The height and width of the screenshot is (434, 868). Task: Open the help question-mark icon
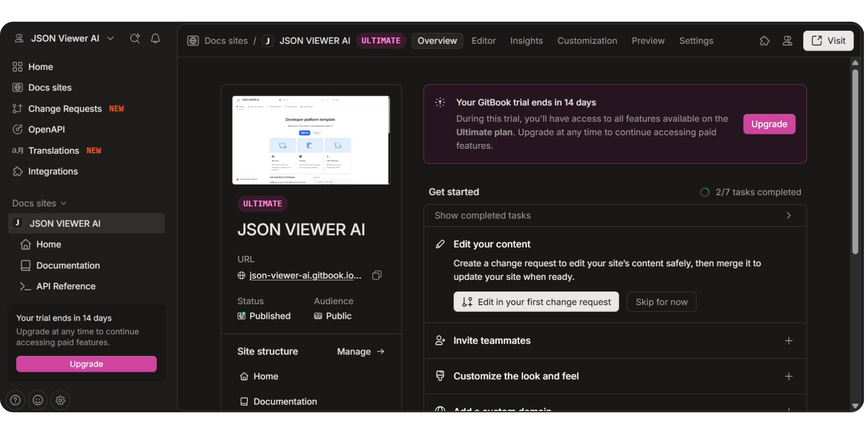point(15,400)
